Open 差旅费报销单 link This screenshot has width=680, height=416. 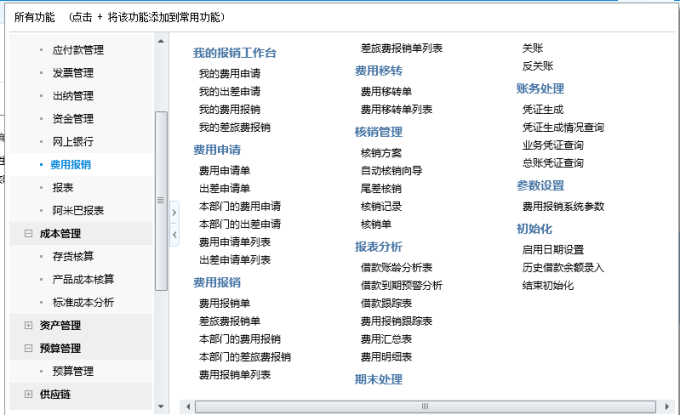[x=229, y=321]
